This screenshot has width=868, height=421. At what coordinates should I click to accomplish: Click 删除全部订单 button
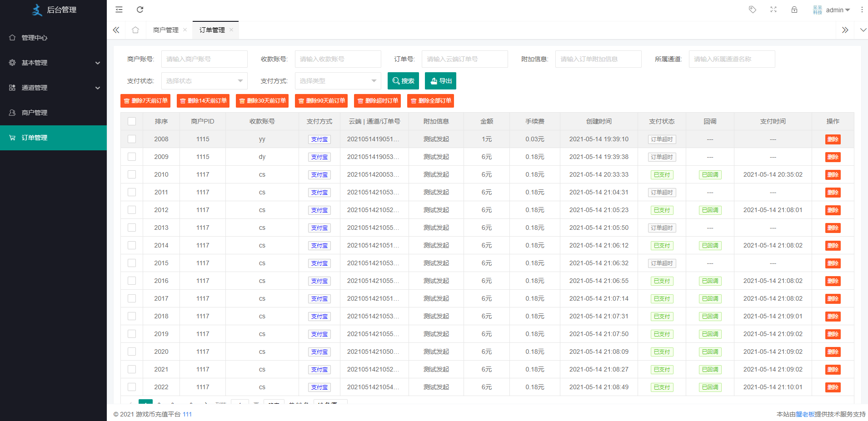(430, 101)
